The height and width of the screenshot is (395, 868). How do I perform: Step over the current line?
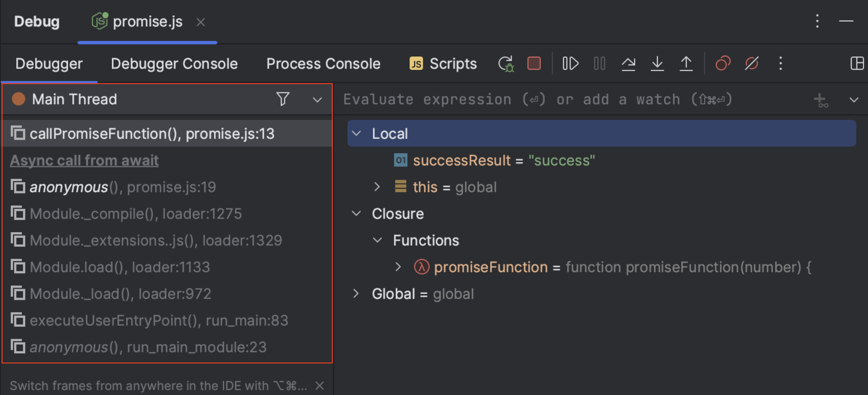pos(629,63)
